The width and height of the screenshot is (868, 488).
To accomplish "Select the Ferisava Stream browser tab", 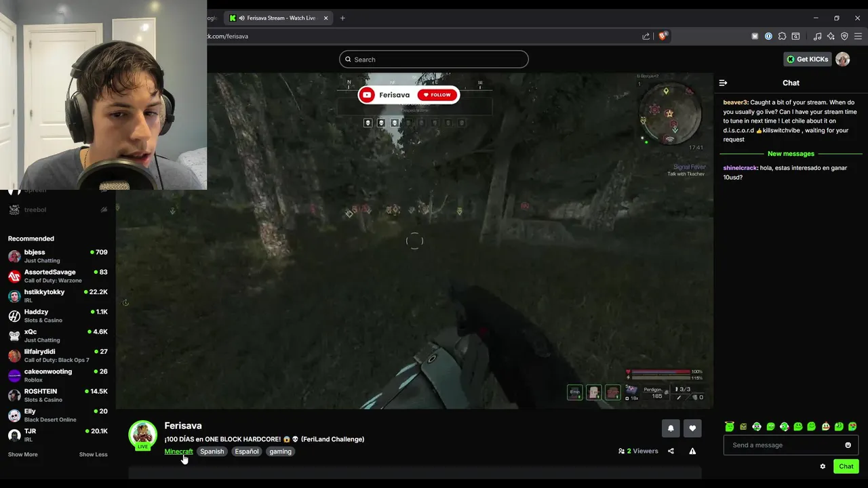I will click(278, 18).
